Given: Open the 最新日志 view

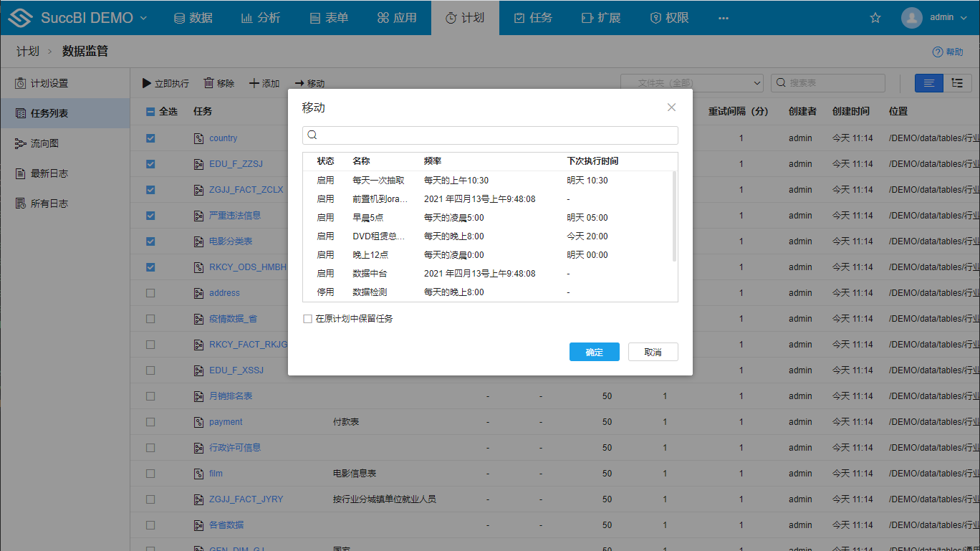Looking at the screenshot, I should tap(45, 173).
